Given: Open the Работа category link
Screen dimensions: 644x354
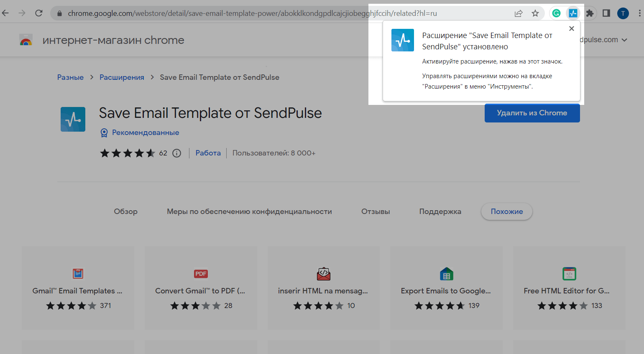Looking at the screenshot, I should pyautogui.click(x=208, y=153).
